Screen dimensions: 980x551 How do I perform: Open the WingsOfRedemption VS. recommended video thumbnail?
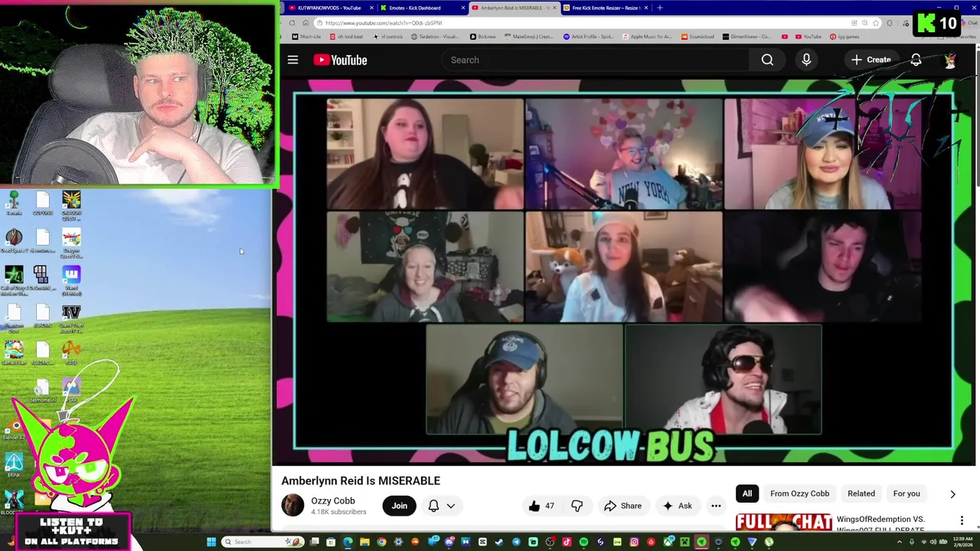tap(784, 523)
